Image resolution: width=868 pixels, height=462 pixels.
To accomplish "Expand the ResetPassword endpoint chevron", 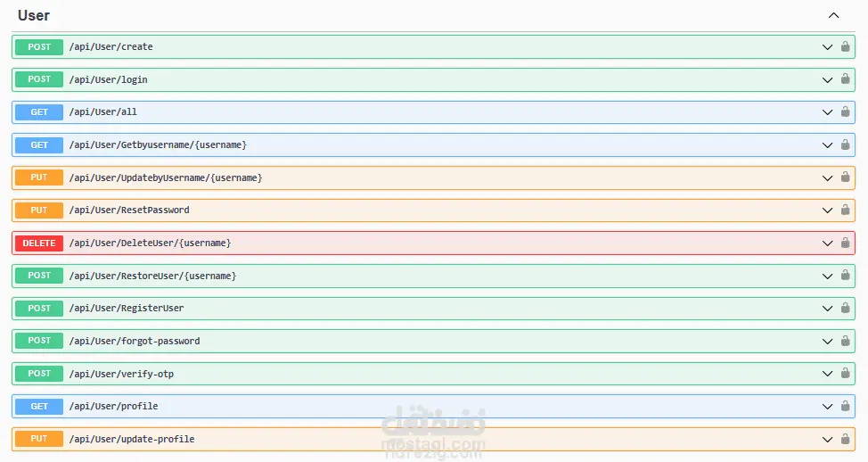I will (x=828, y=210).
